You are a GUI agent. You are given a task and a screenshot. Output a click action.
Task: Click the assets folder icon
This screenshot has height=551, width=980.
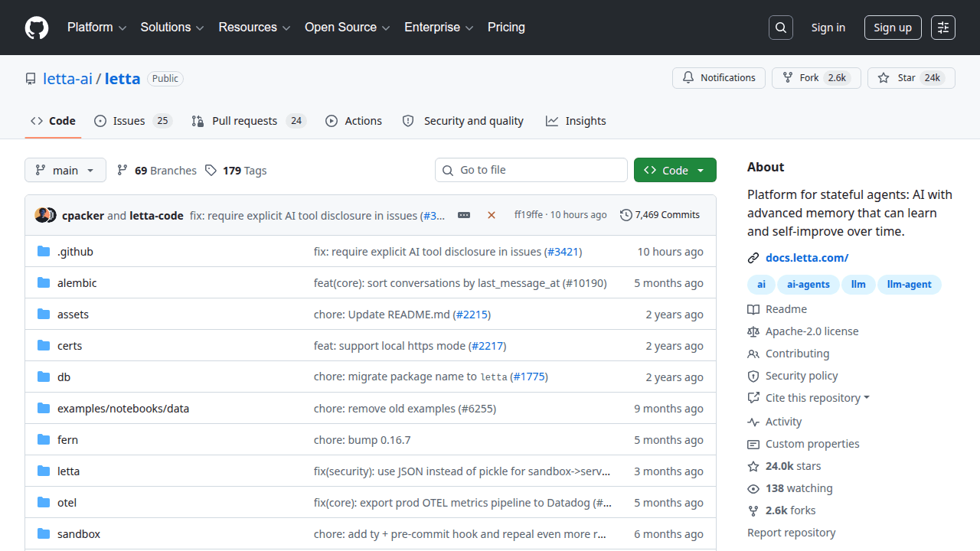pos(44,315)
